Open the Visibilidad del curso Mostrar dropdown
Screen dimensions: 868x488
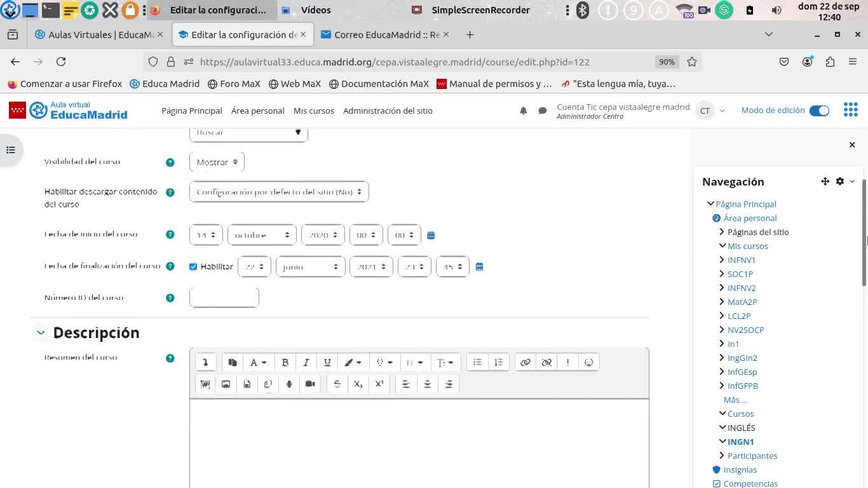(217, 162)
